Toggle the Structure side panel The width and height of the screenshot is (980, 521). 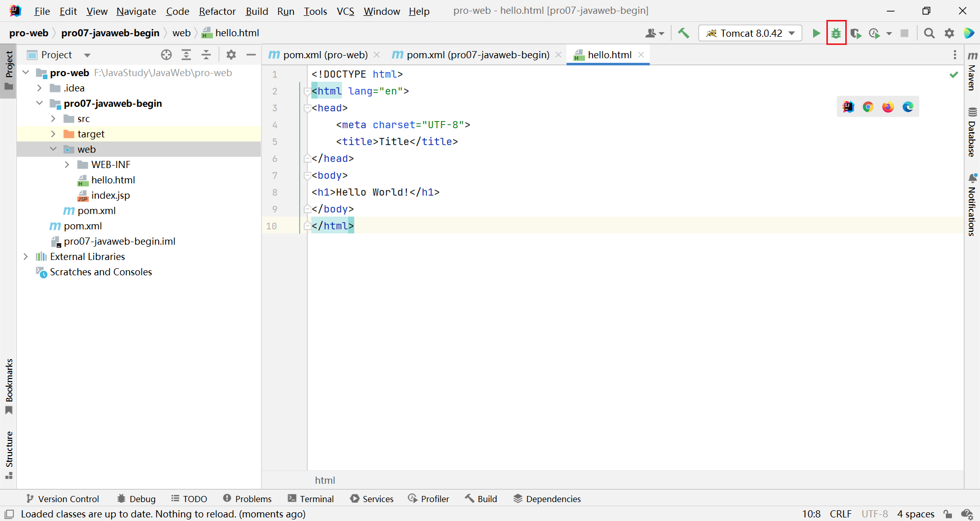9,455
